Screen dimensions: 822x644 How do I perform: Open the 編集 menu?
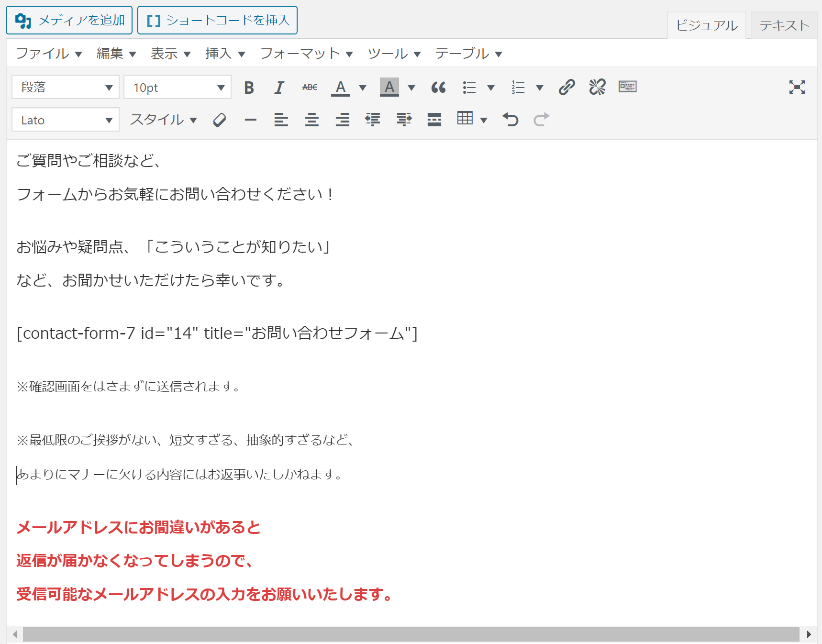pos(116,54)
